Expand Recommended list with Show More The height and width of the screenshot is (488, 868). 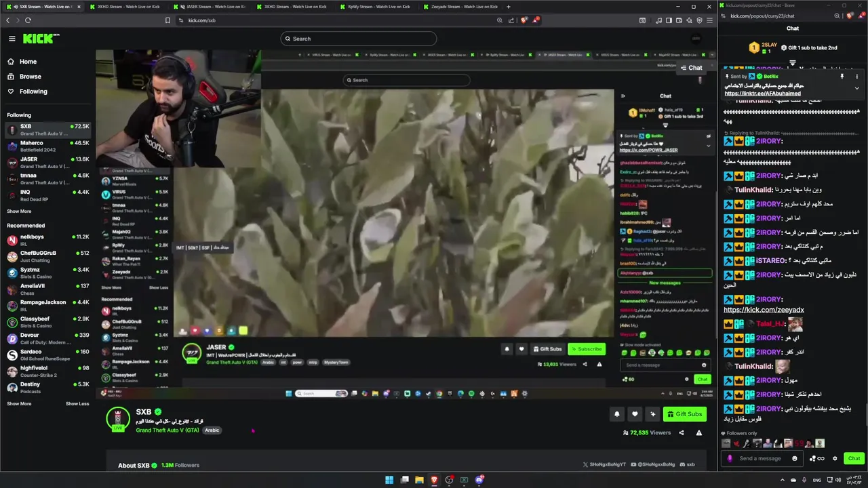point(19,404)
